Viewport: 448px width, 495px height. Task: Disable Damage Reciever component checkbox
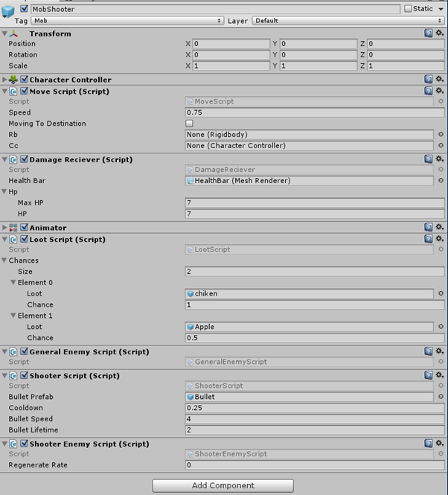pyautogui.click(x=24, y=159)
